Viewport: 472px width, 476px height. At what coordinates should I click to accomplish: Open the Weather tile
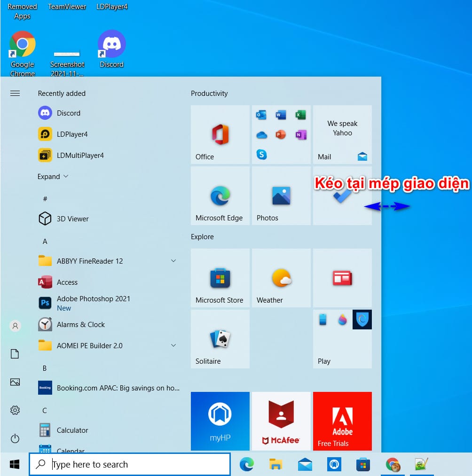[x=281, y=278]
